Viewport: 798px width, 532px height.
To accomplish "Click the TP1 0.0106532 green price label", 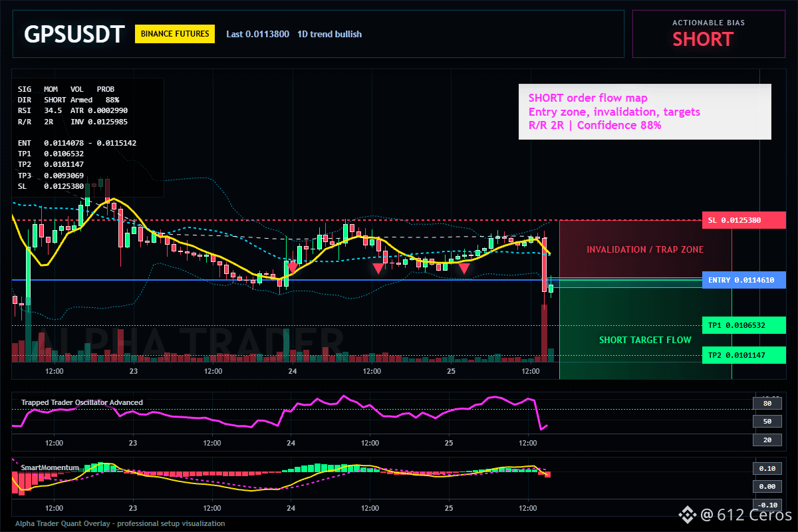I will (x=744, y=325).
